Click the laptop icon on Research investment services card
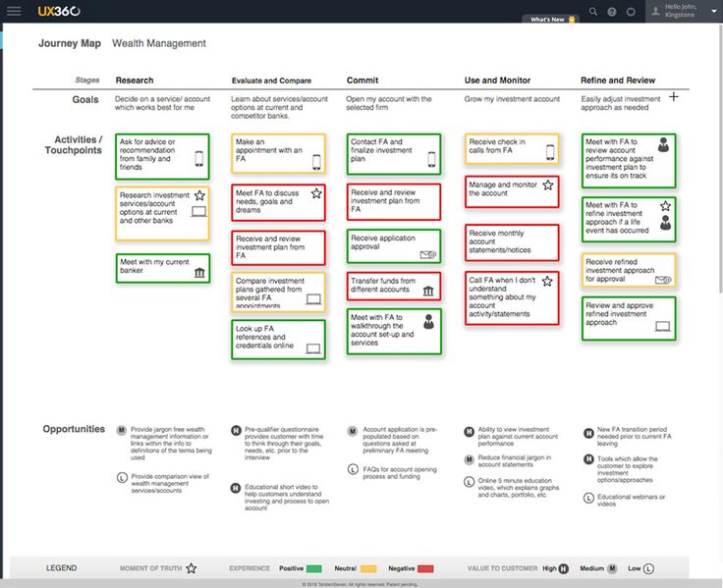The image size is (723, 588). pos(198,211)
